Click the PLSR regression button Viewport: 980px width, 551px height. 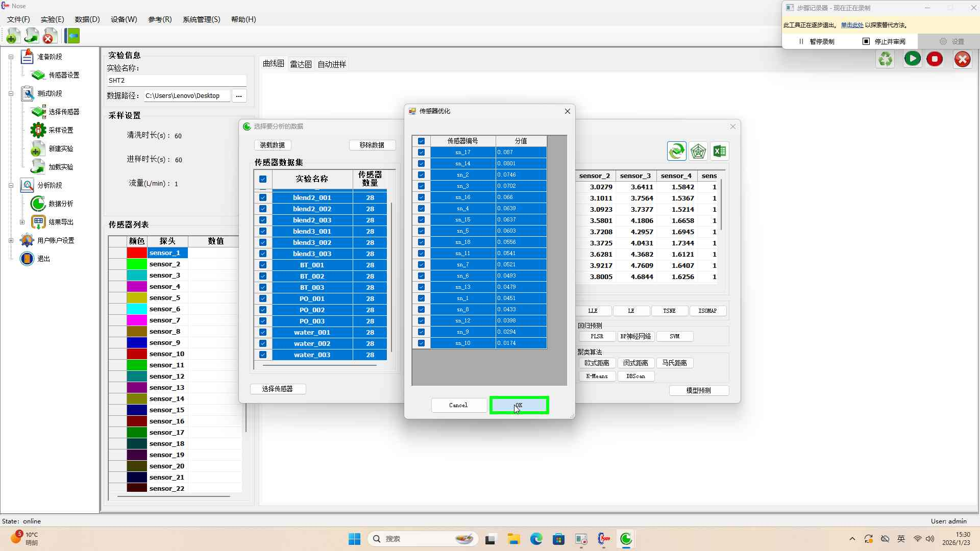coord(597,337)
